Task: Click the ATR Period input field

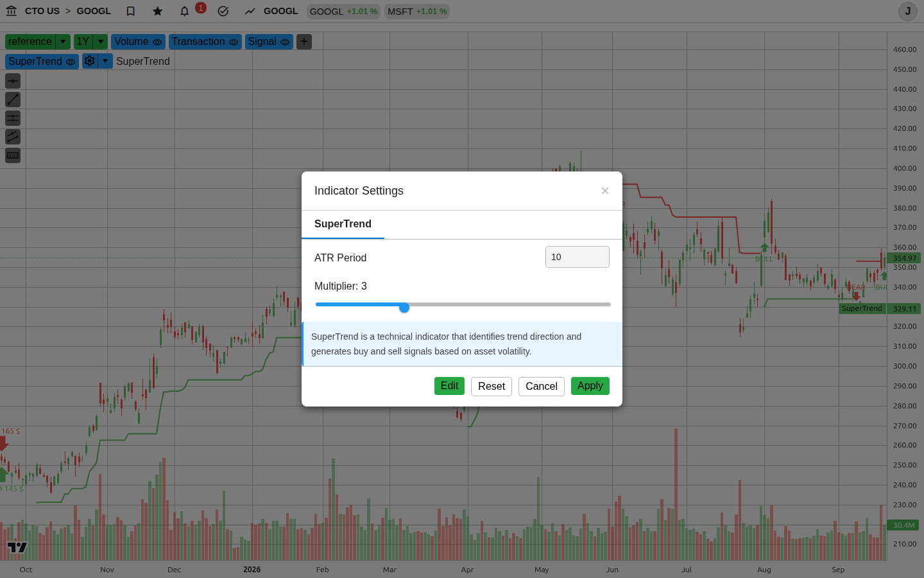Action: (577, 257)
